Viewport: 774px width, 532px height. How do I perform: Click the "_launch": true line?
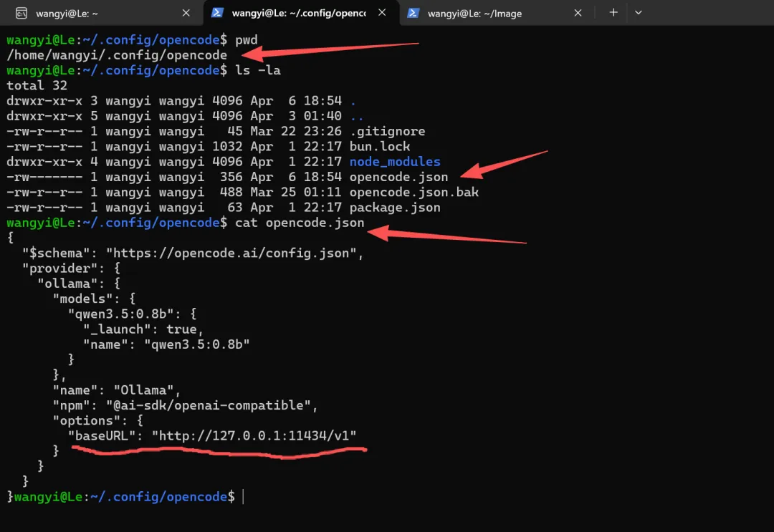(x=143, y=329)
